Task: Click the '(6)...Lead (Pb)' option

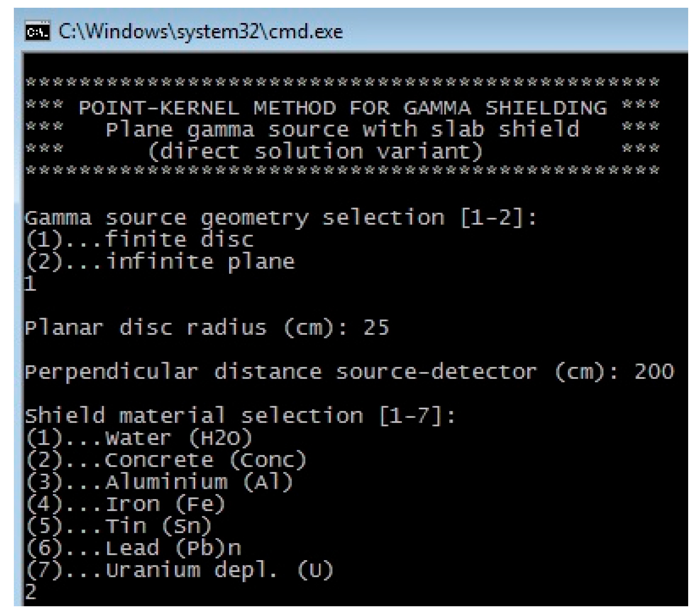Action: [133, 548]
